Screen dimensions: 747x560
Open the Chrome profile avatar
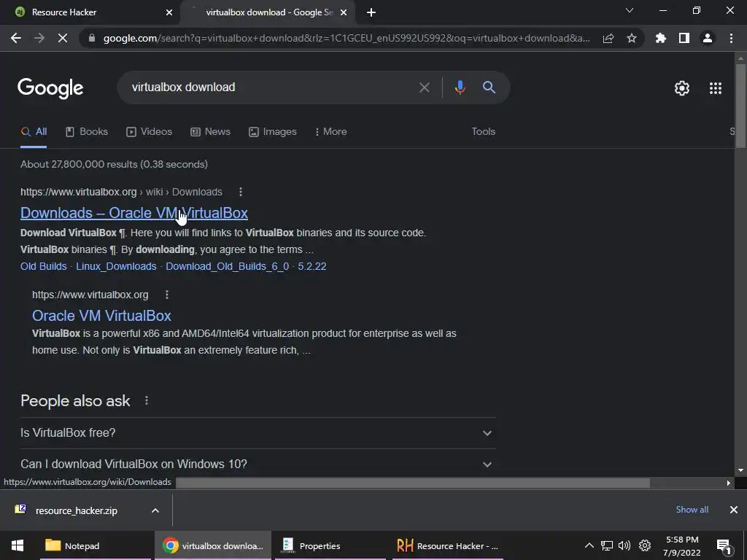pos(708,38)
